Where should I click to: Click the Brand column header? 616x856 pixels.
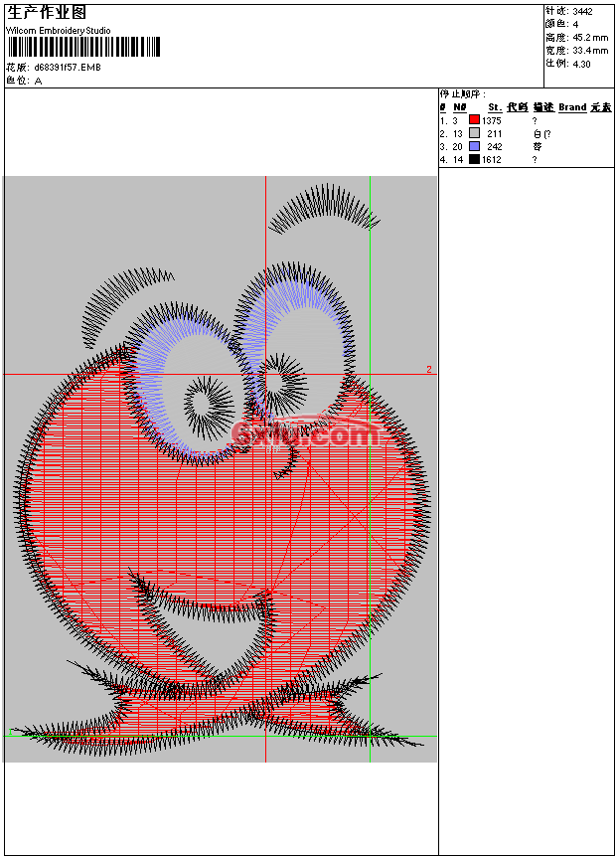click(x=572, y=107)
